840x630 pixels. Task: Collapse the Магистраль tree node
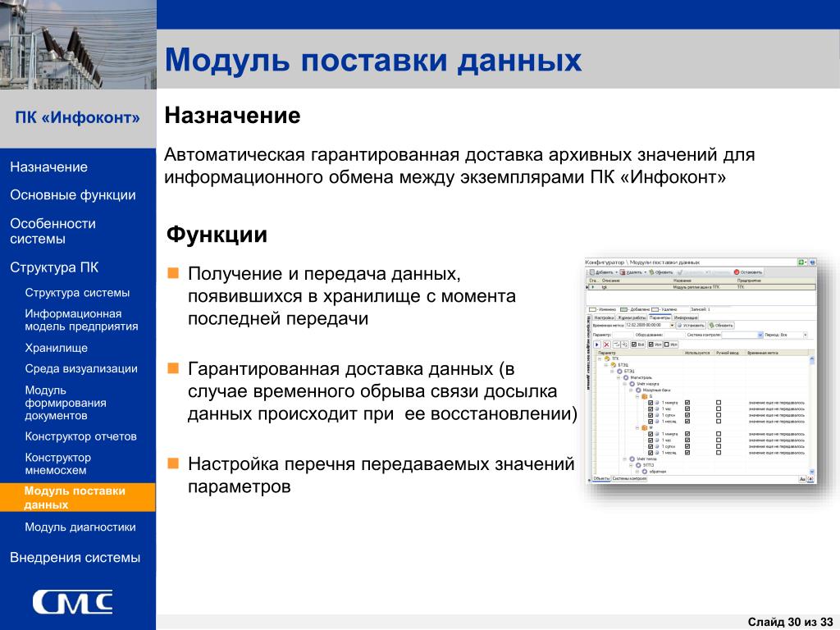pos(619,377)
